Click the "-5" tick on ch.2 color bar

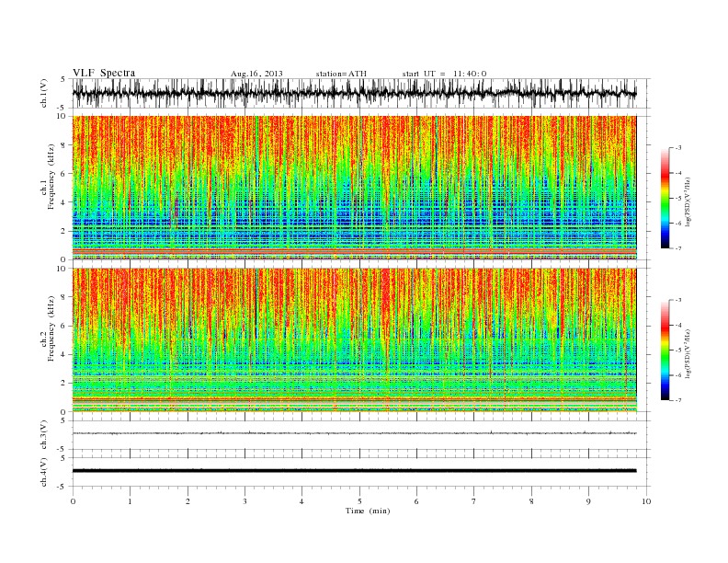click(678, 350)
